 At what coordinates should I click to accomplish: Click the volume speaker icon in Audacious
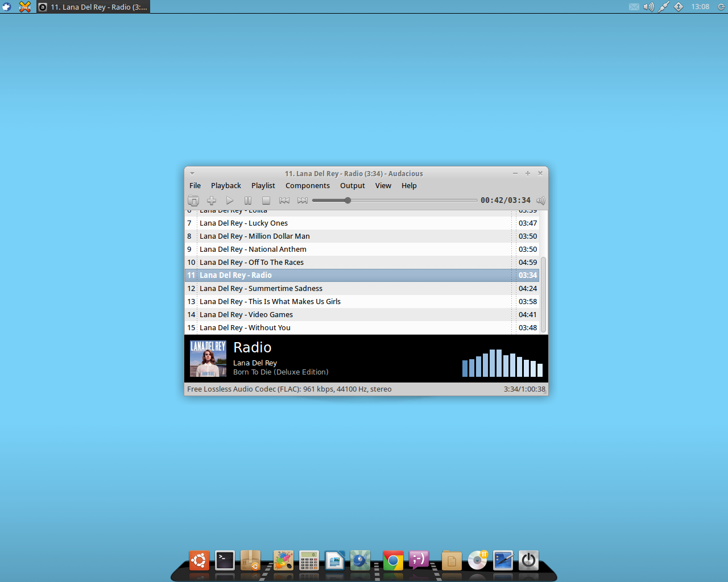click(541, 201)
